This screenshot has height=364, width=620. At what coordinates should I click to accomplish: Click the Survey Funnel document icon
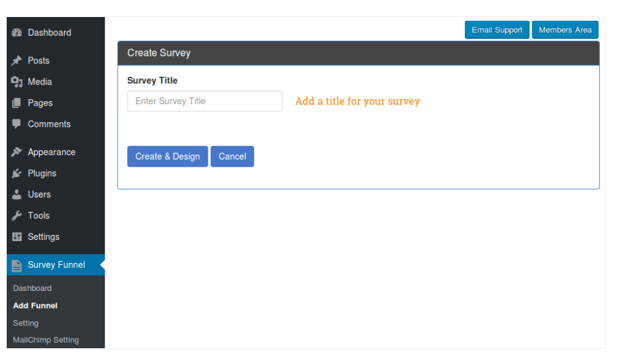point(16,265)
